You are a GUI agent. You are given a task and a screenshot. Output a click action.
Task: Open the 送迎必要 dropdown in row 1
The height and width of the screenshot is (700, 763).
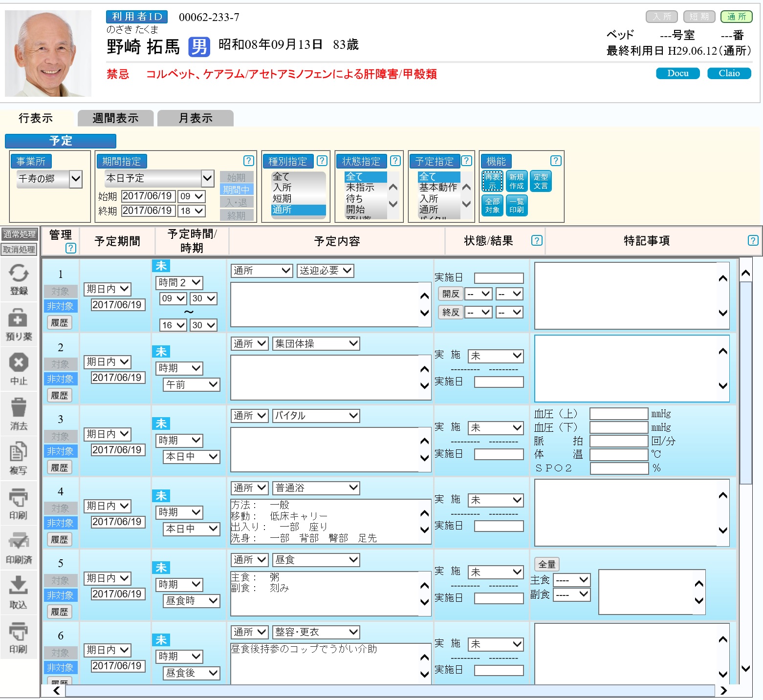(x=325, y=271)
